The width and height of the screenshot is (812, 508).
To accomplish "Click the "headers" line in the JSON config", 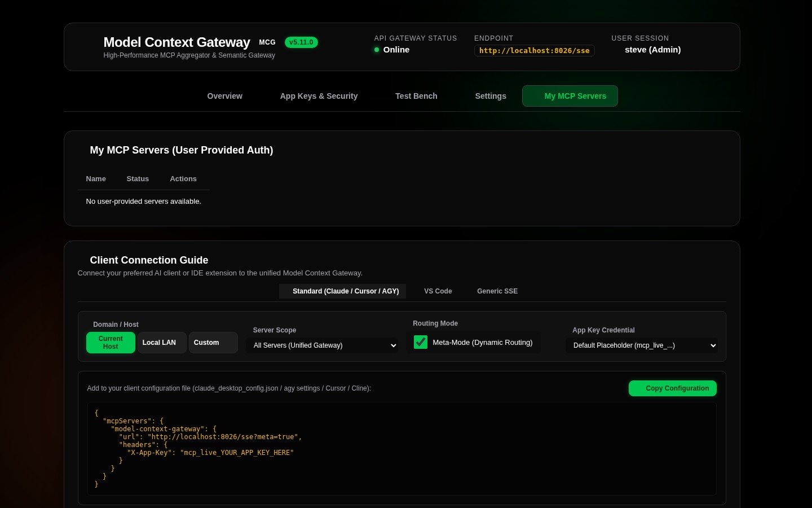I will tap(143, 445).
